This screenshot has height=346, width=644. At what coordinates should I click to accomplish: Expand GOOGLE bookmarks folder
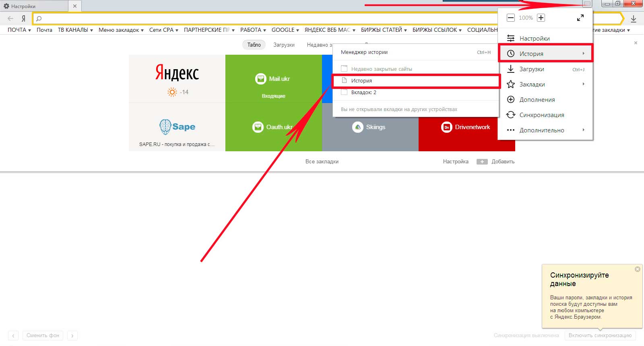(285, 30)
